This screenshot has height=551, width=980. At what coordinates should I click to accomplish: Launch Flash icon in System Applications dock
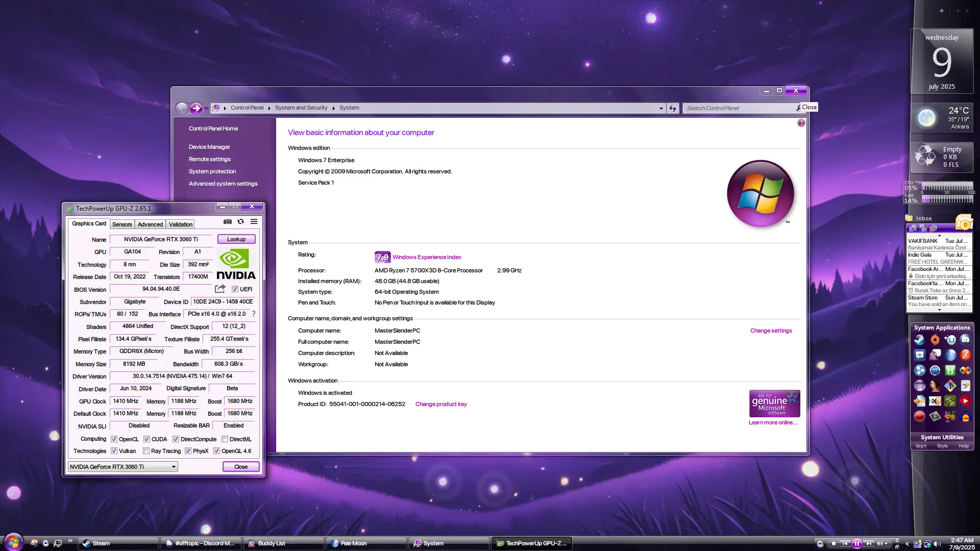965,355
